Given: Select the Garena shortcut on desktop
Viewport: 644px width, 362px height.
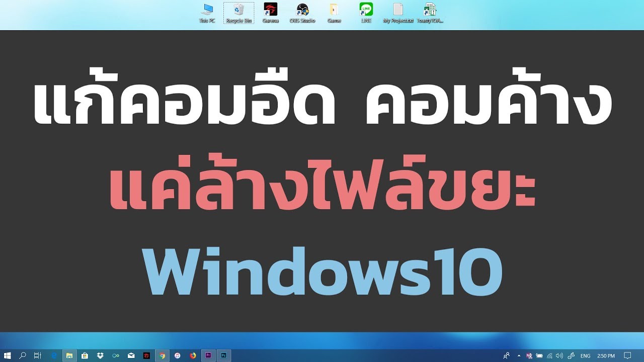Looking at the screenshot, I should coord(270,13).
